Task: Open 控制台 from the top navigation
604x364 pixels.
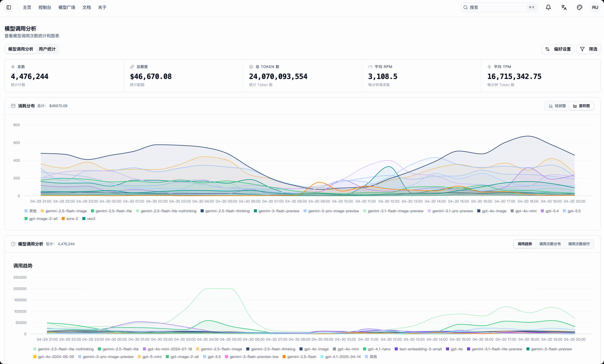Action: 45,7
